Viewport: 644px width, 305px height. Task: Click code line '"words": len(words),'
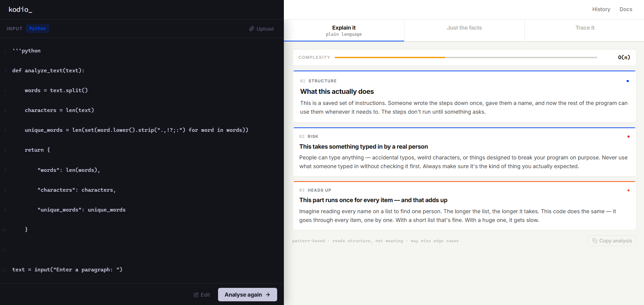click(x=69, y=170)
